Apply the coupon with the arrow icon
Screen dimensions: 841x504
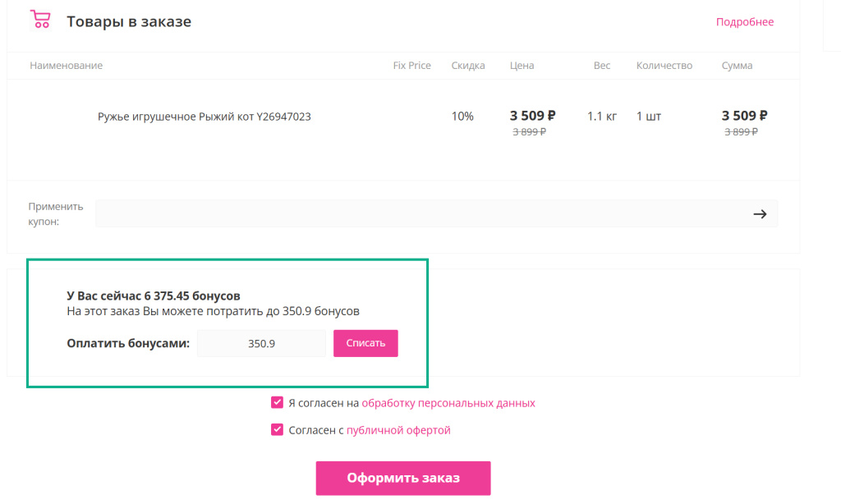click(x=760, y=214)
